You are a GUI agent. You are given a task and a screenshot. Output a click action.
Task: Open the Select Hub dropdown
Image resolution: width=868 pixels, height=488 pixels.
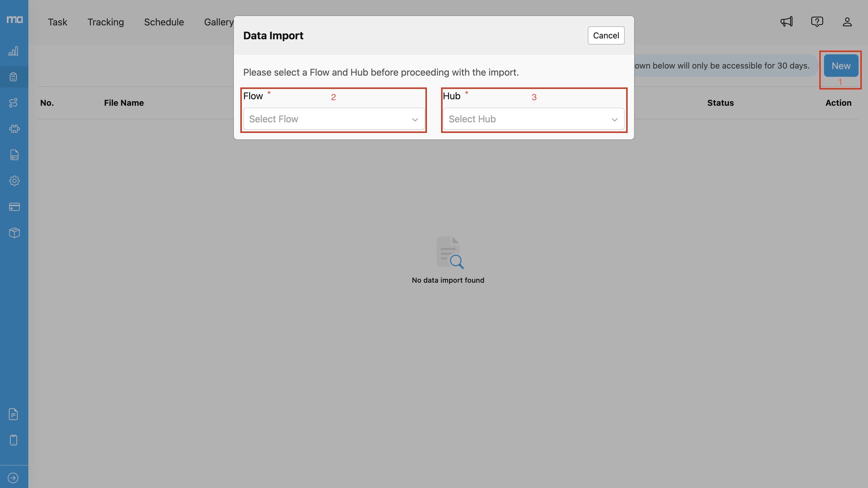[x=533, y=119]
